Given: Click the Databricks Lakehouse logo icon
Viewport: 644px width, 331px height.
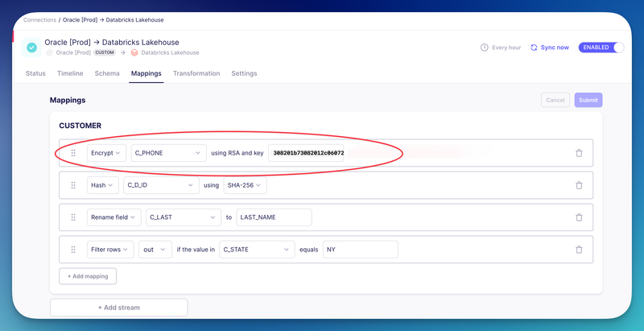Looking at the screenshot, I should pyautogui.click(x=134, y=52).
